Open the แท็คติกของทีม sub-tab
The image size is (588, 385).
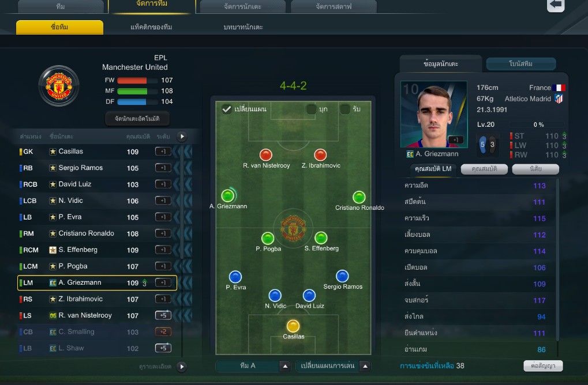(x=151, y=27)
